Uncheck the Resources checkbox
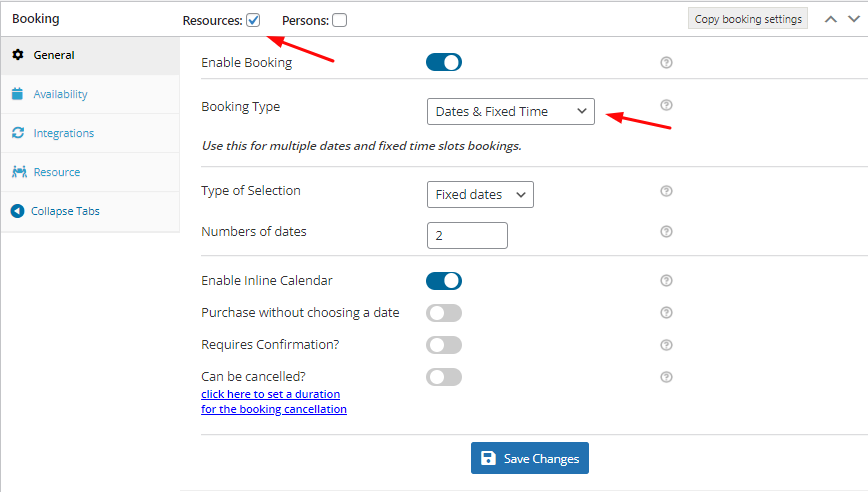This screenshot has width=868, height=492. (x=253, y=20)
